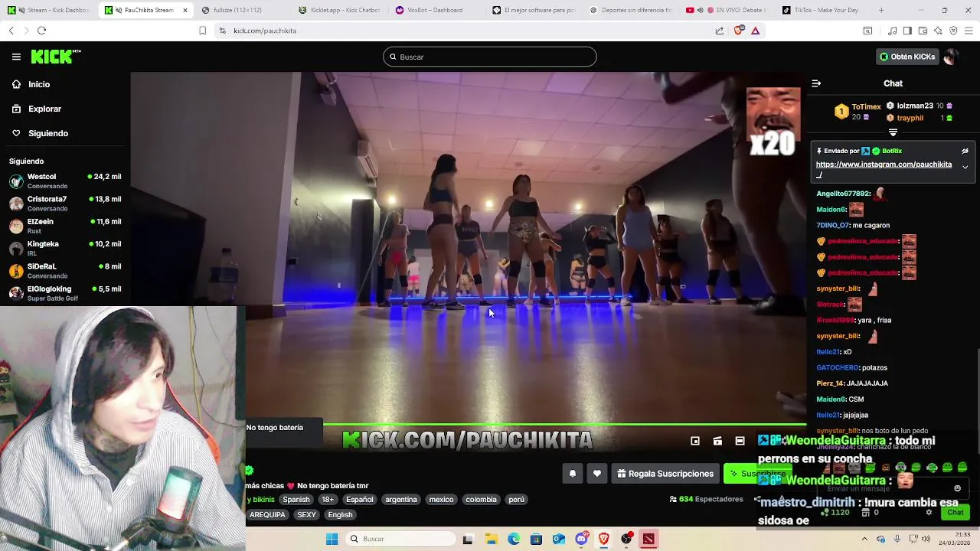Viewport: 980px width, 551px height.
Task: Open the Cristorata7 followed channel
Action: pyautogui.click(x=65, y=204)
